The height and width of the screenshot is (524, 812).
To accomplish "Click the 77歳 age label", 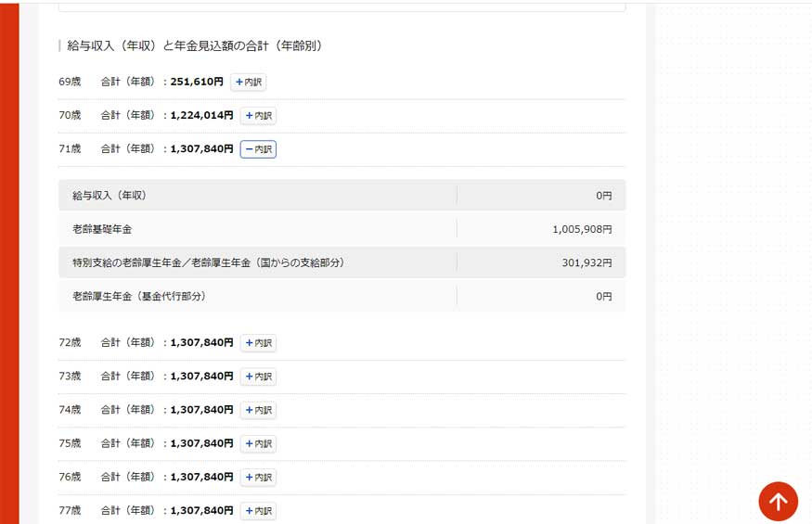I will [x=70, y=510].
